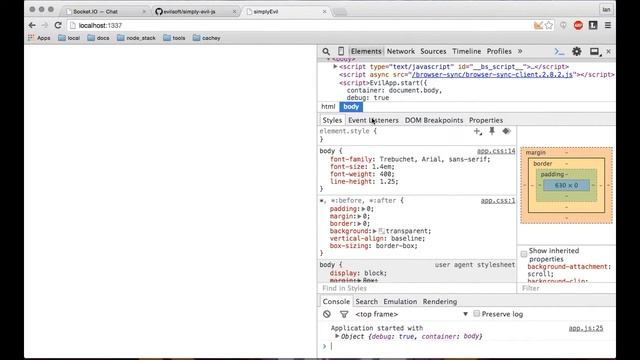
Task: Open the Timeline panel tab
Action: pos(467,51)
